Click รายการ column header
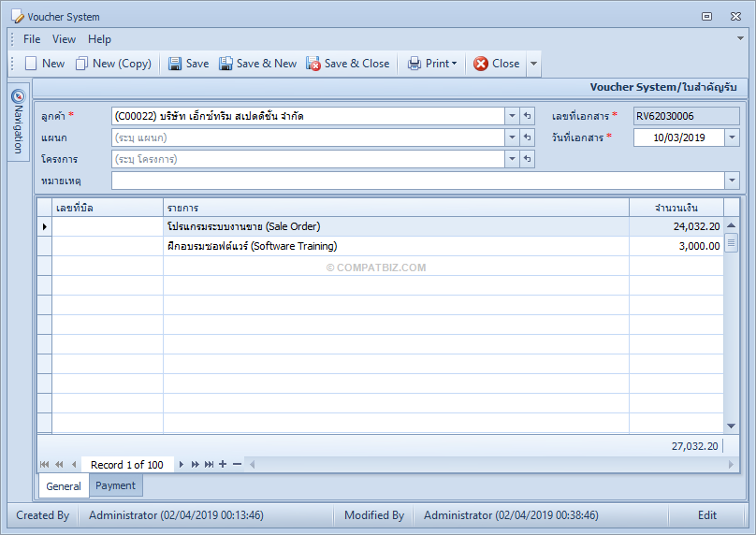The image size is (756, 535). click(396, 208)
